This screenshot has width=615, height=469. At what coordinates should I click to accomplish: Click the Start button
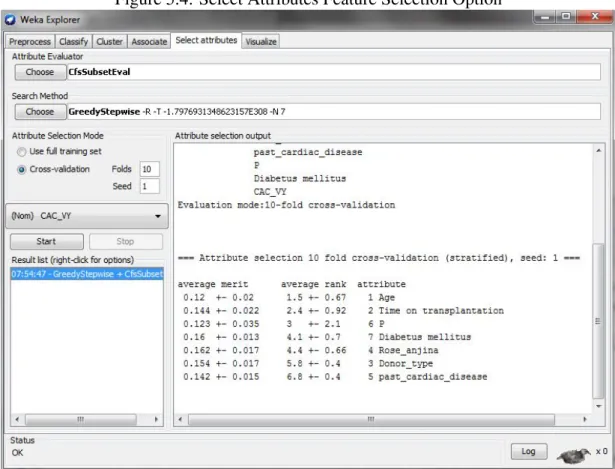47,242
